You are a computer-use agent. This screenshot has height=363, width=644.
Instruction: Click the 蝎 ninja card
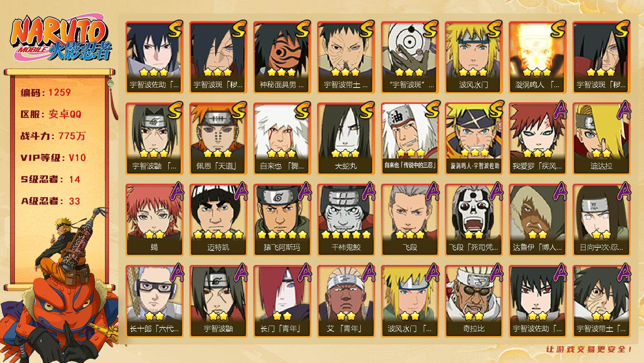tap(154, 220)
